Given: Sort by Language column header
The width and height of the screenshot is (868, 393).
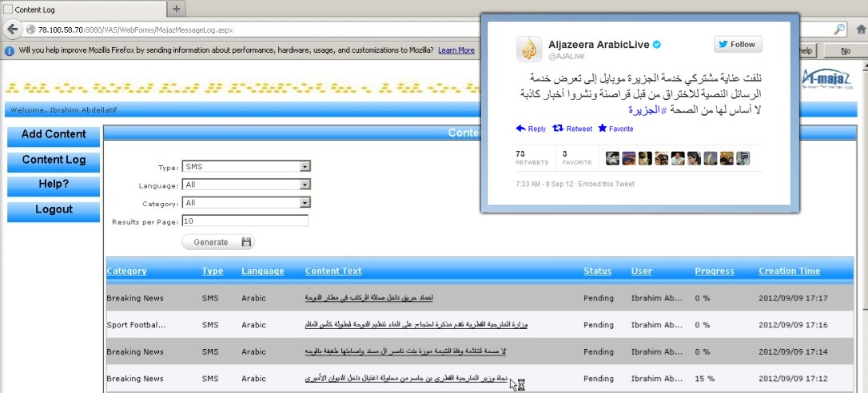Looking at the screenshot, I should [x=263, y=272].
